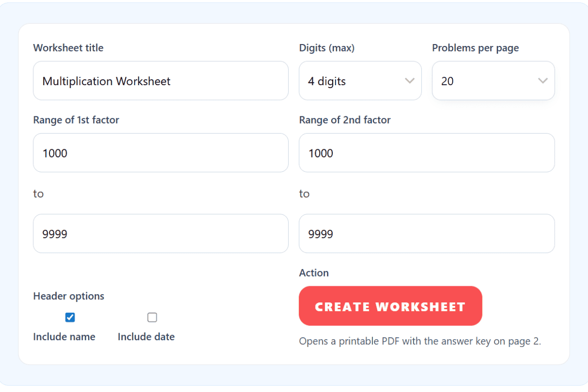Click the answer key note text
This screenshot has height=392, width=588.
click(420, 341)
